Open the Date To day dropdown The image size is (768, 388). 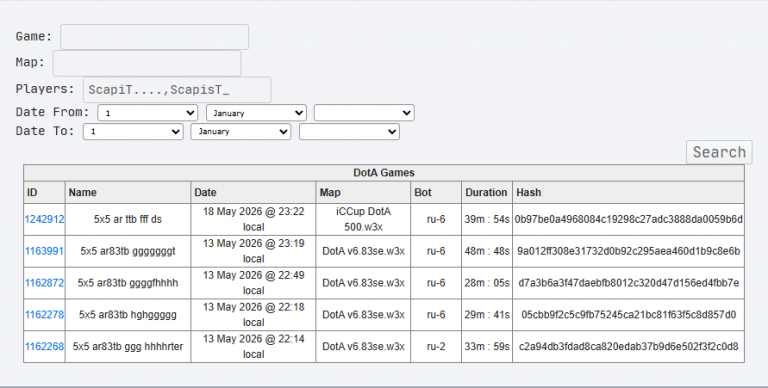tap(133, 131)
